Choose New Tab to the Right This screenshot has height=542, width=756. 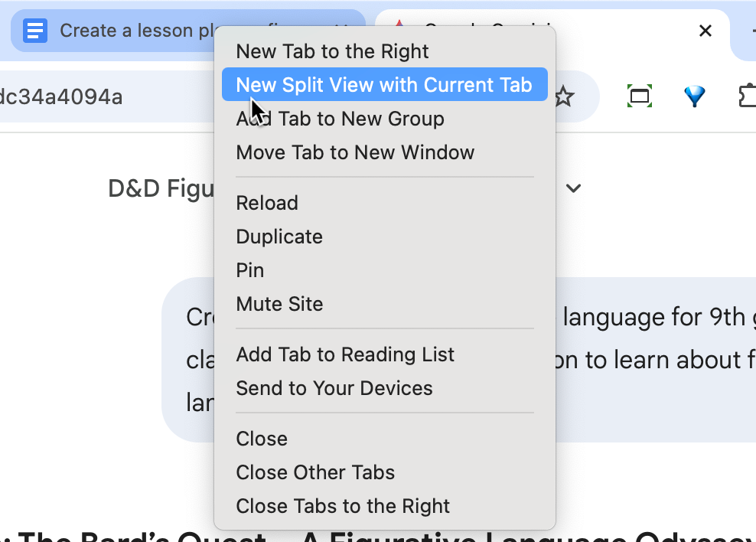[x=332, y=51]
